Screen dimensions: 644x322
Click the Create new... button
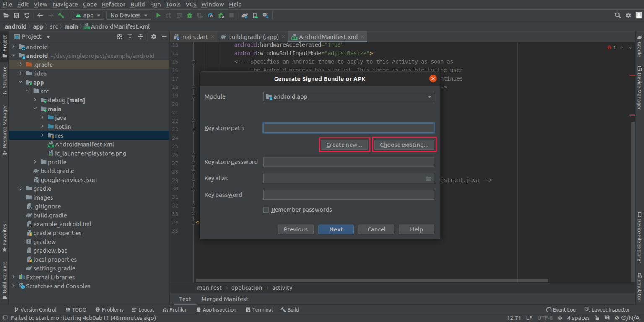[x=344, y=145]
